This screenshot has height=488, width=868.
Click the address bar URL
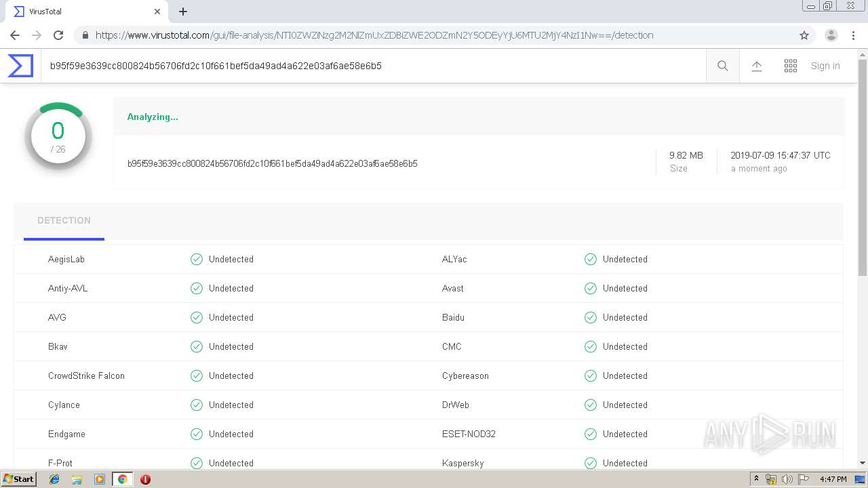coord(374,35)
